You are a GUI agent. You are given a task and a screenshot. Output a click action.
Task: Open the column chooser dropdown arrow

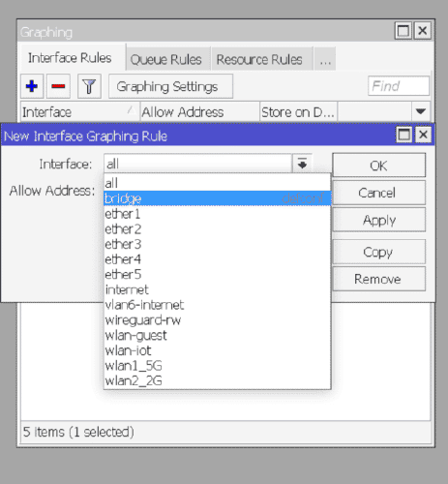[421, 112]
